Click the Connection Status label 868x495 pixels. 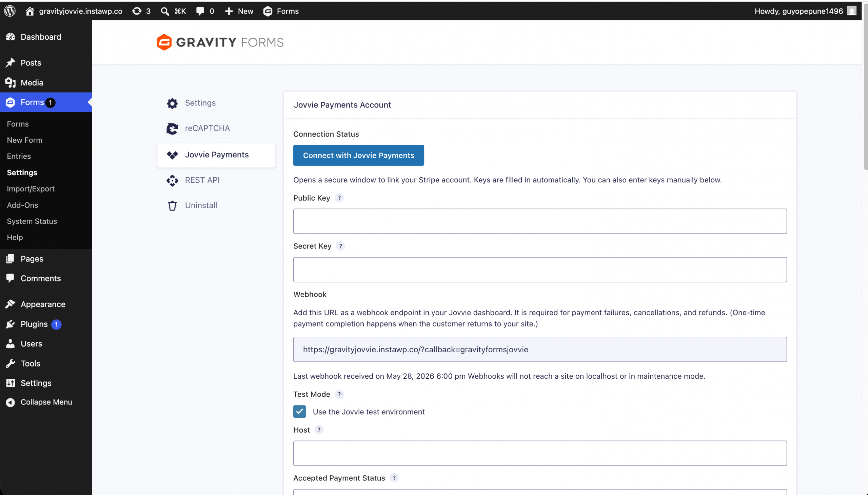click(326, 134)
